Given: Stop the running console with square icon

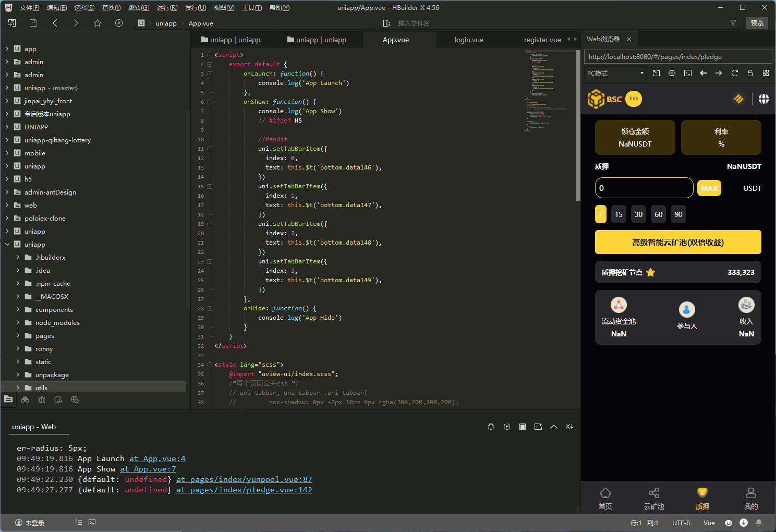Looking at the screenshot, I should click(522, 427).
